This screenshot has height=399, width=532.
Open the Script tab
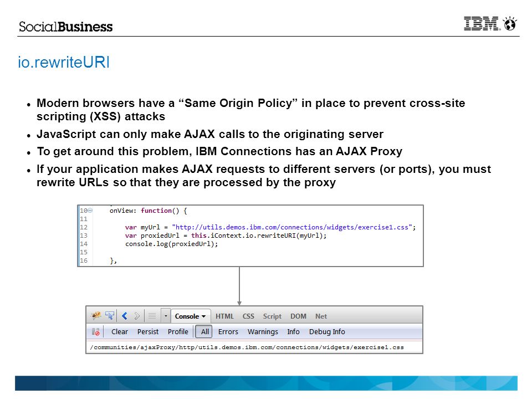(x=272, y=316)
